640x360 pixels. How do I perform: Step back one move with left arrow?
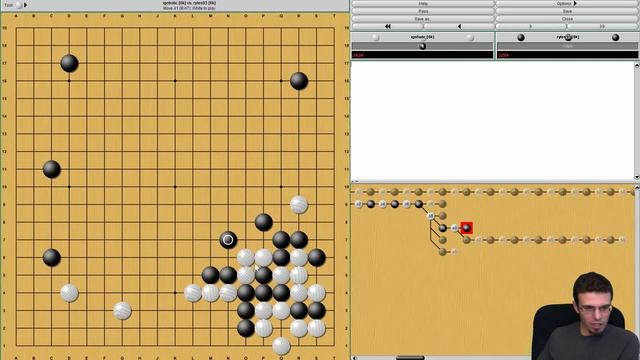pyautogui.click(x=459, y=26)
